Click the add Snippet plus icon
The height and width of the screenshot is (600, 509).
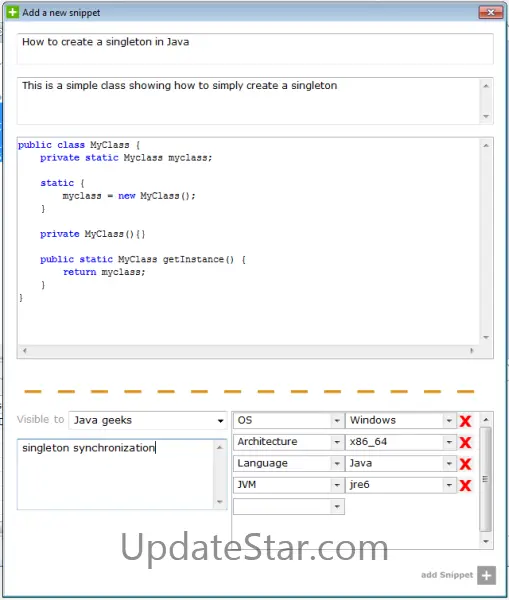(486, 575)
